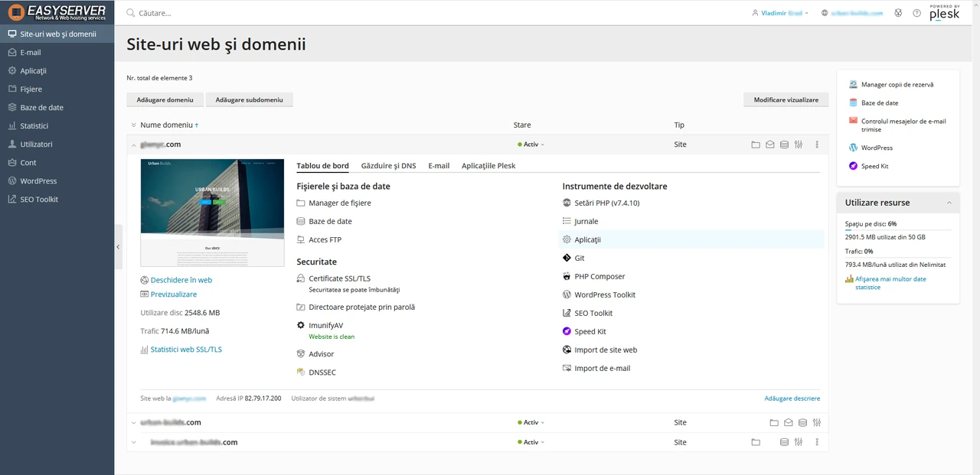Open hosting settings via the sliders icon
Viewport: 980px width, 475px height.
click(x=798, y=144)
